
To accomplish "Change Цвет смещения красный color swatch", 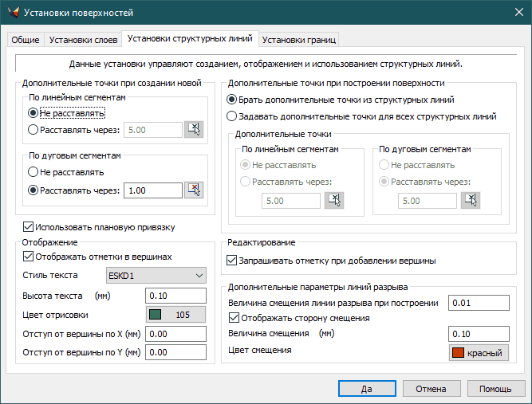I will 479,353.
